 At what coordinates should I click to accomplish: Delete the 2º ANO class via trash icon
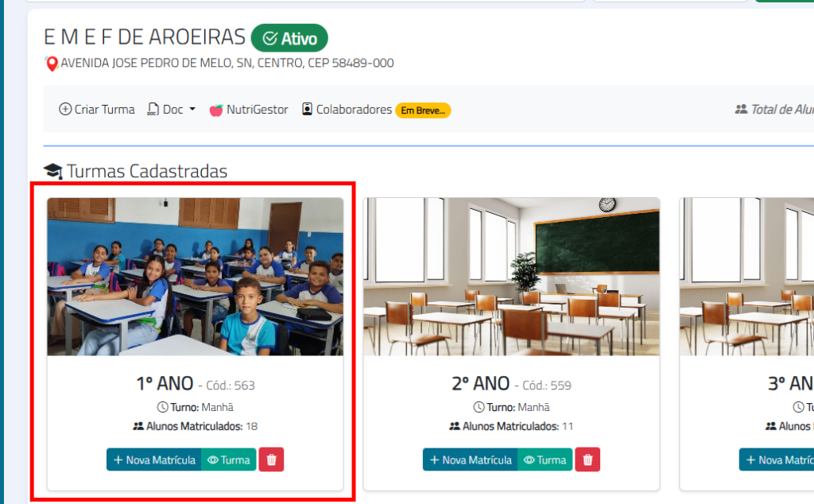coord(587,459)
